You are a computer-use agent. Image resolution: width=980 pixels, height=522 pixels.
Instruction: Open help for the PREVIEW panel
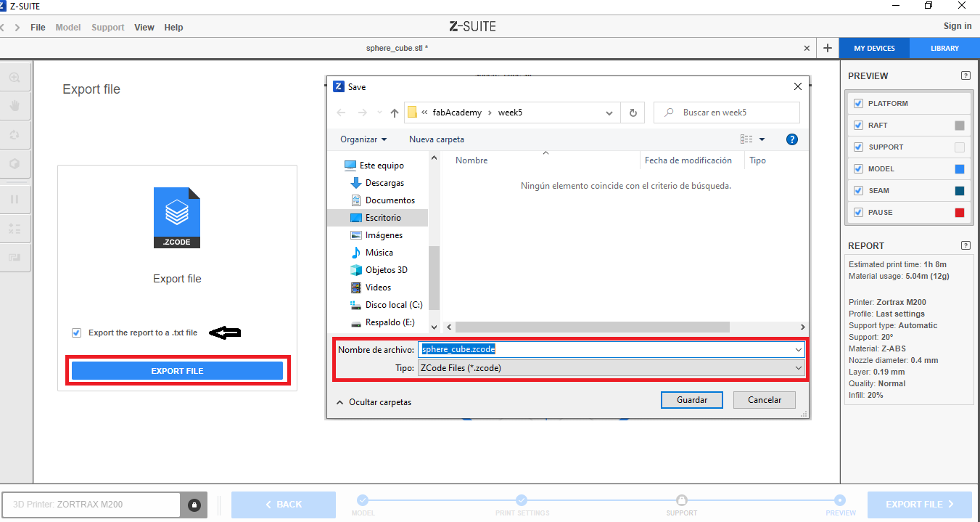coord(965,76)
